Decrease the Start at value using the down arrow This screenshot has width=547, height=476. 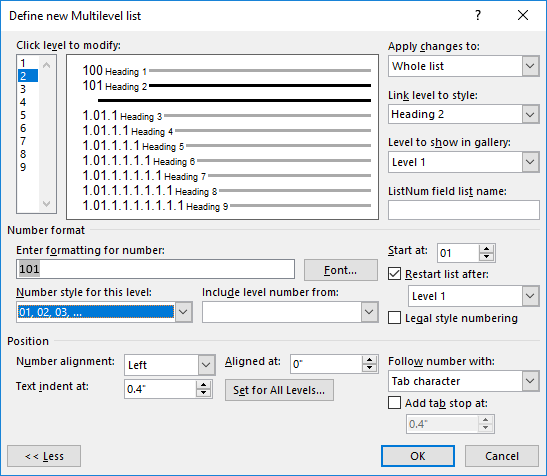pos(487,257)
